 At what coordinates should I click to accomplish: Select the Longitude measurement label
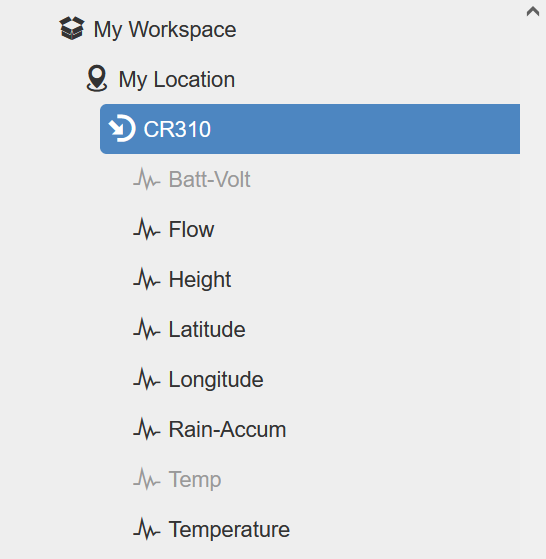216,380
